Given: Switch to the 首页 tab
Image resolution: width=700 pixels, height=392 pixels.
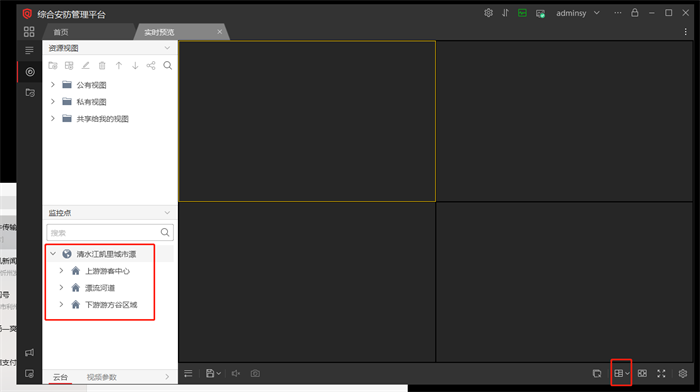Looking at the screenshot, I should [x=61, y=32].
